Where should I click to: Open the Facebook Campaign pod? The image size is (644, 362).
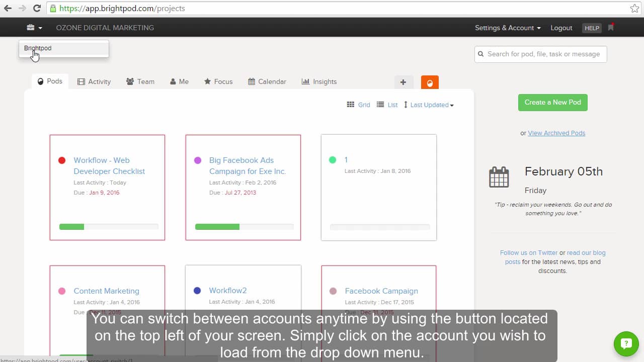(381, 291)
